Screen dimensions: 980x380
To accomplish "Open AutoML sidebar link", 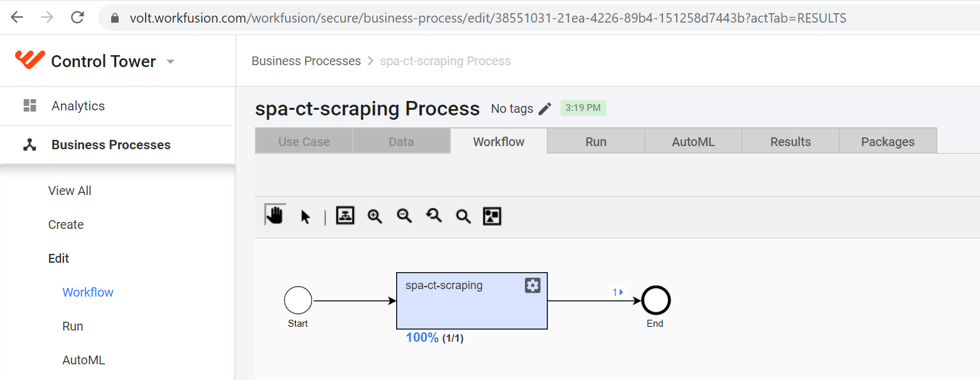I will (83, 360).
